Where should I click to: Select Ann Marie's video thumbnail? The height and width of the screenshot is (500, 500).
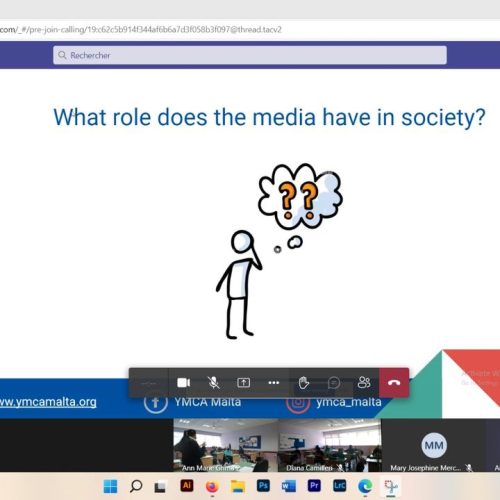226,445
